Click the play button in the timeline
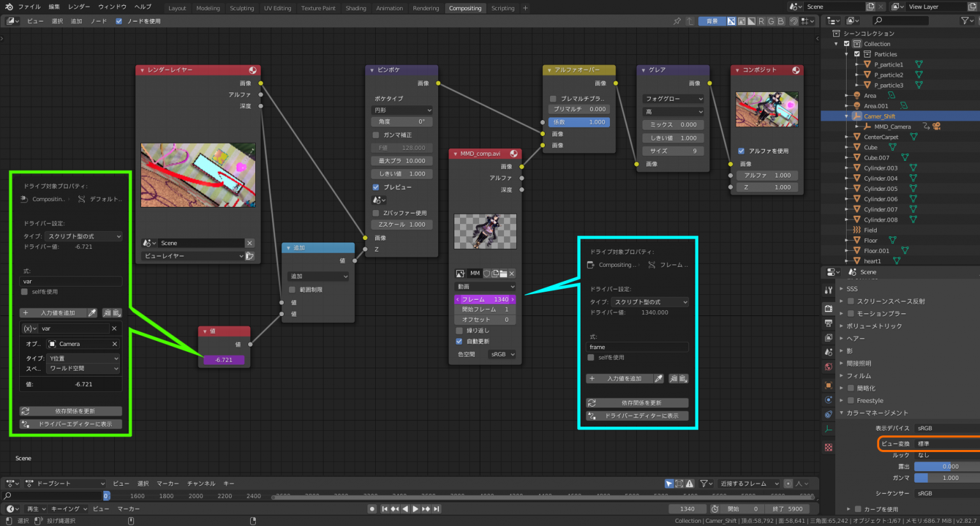980x526 pixels. (416, 509)
